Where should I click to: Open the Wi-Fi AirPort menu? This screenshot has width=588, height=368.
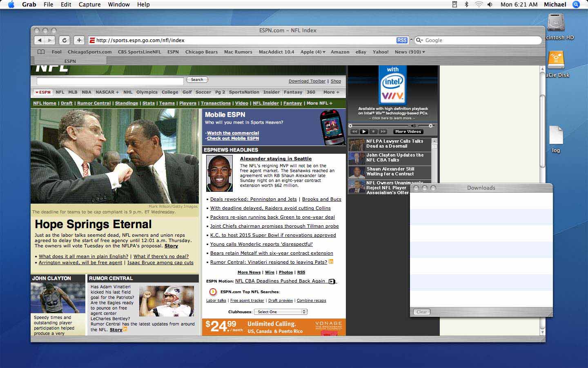(x=478, y=4)
